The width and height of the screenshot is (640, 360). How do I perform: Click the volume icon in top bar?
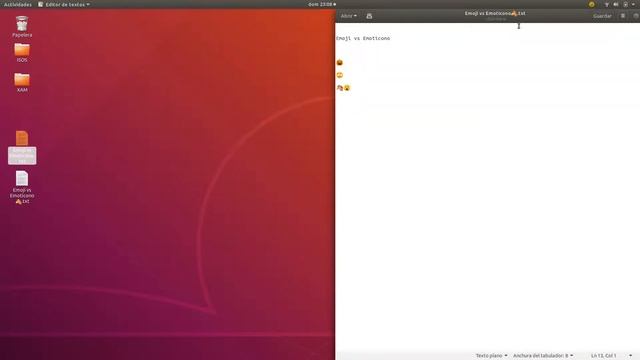616,4
